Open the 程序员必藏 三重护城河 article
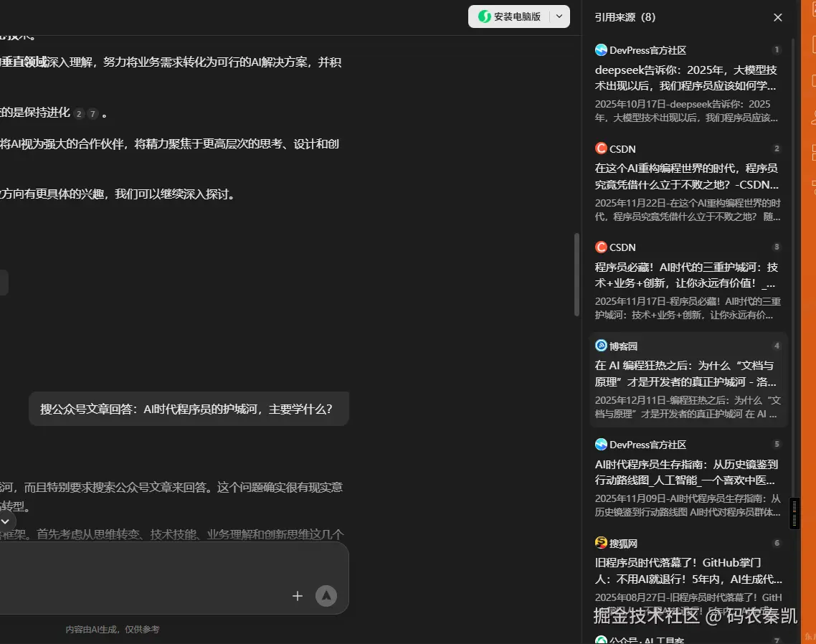The image size is (816, 644). pos(684,274)
